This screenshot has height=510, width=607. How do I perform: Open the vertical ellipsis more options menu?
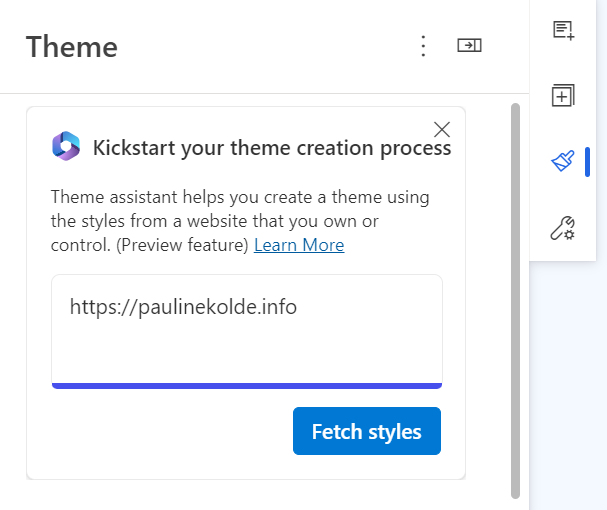coord(423,46)
